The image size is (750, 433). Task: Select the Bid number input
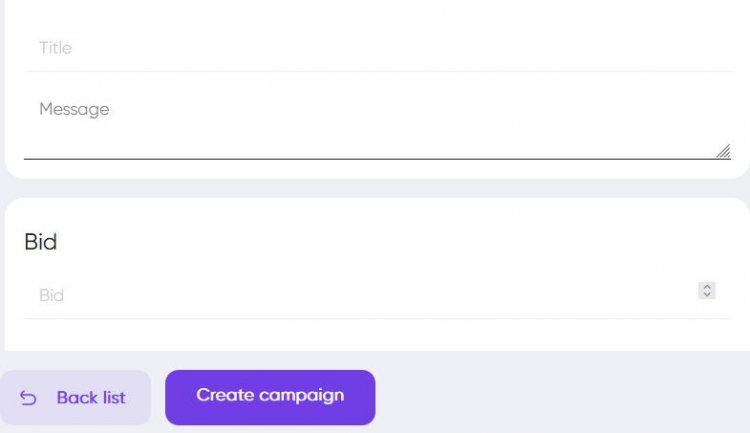tap(360, 295)
